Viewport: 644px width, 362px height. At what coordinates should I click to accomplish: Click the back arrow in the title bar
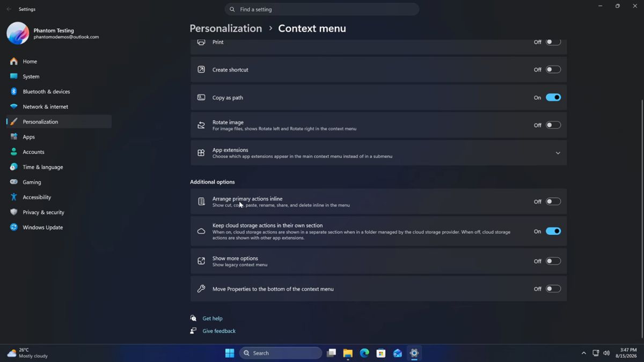[9, 9]
